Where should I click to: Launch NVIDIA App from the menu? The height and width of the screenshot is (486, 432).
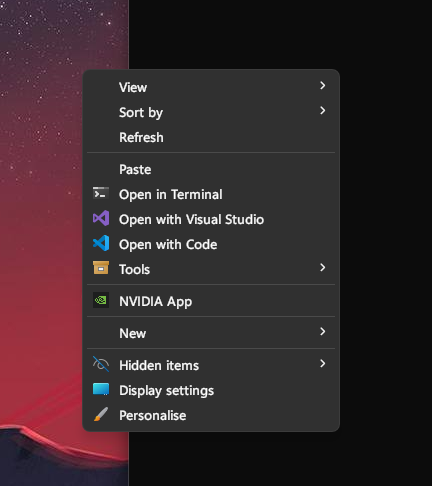[211, 301]
